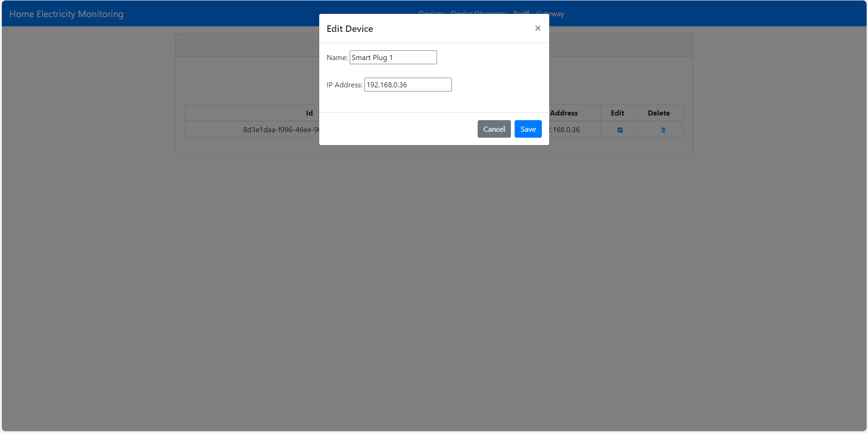Navigate to the Tariff section
Viewport: 868px width, 433px height.
[521, 13]
